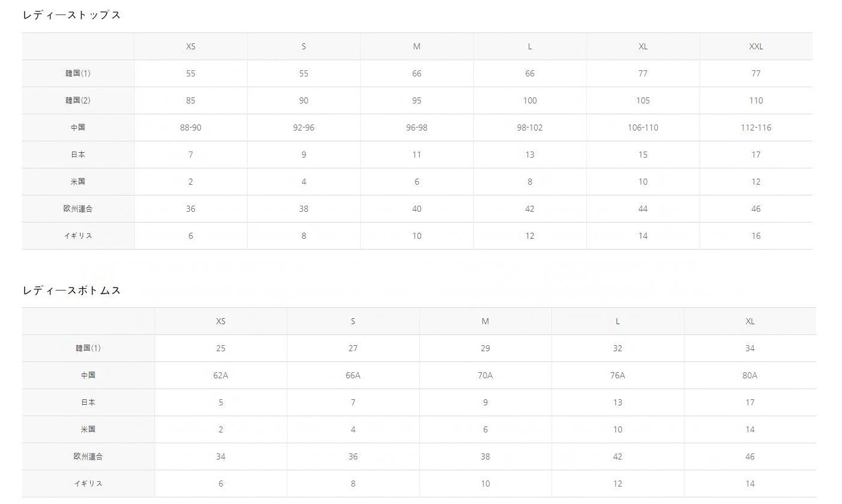
Task: Select the 98-102 size cell
Action: tap(530, 128)
